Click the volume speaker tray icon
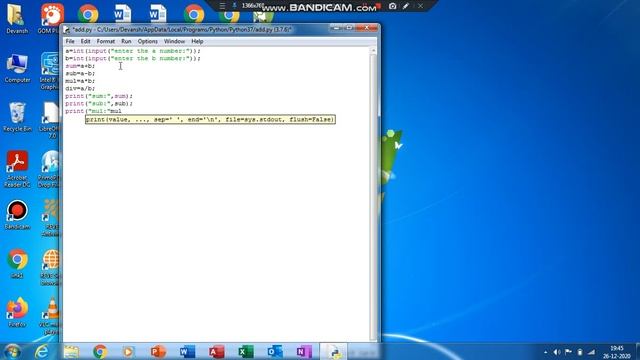The width and height of the screenshot is (640, 360). tap(557, 352)
